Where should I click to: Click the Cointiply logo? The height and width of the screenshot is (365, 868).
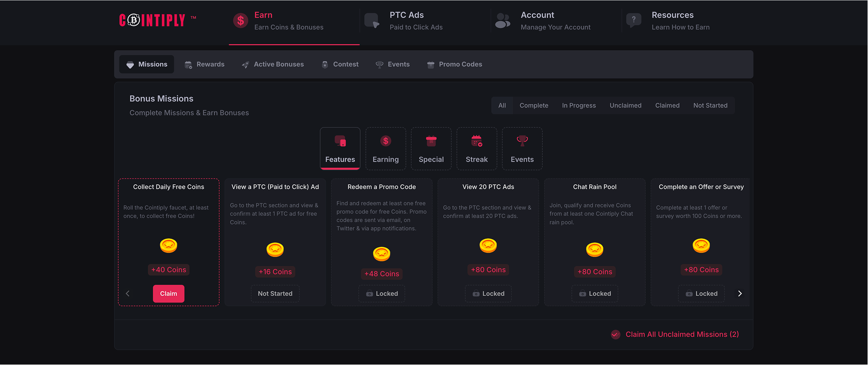pyautogui.click(x=152, y=20)
